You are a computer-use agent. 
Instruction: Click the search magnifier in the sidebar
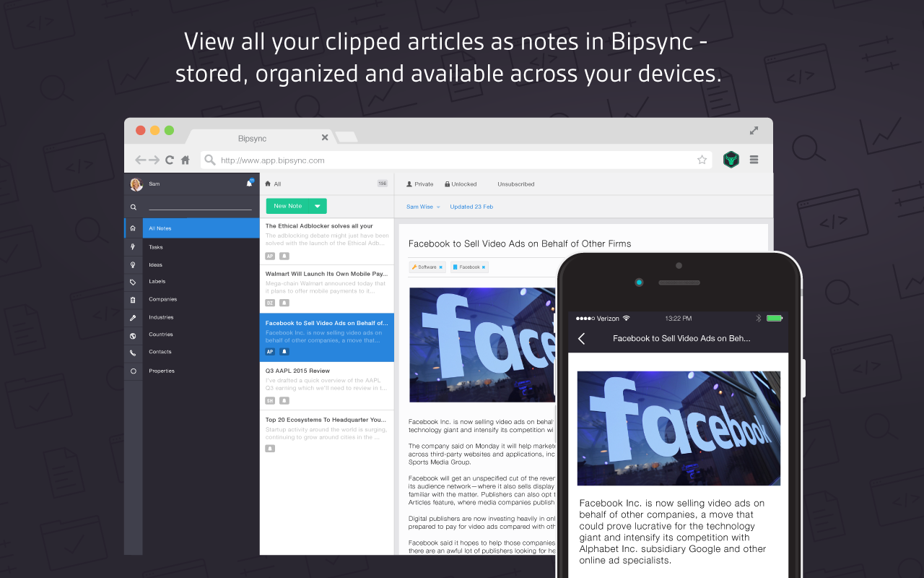point(133,207)
